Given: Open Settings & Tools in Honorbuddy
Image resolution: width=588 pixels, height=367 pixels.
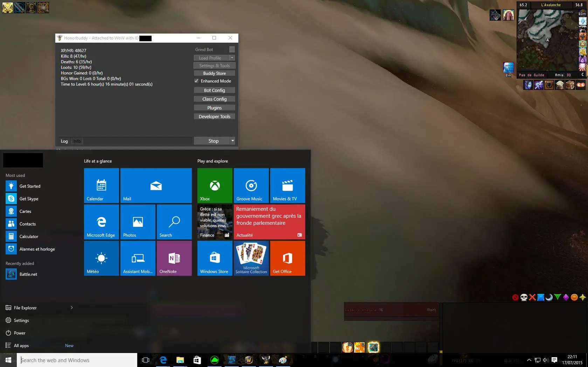Looking at the screenshot, I should pyautogui.click(x=214, y=65).
